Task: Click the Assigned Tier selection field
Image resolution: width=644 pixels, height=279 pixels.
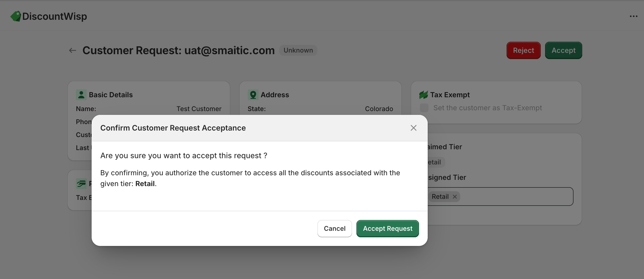Action: [515, 197]
